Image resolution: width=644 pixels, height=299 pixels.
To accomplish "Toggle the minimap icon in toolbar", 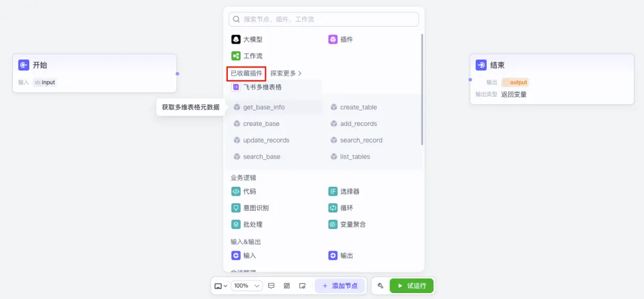I will coord(302,286).
